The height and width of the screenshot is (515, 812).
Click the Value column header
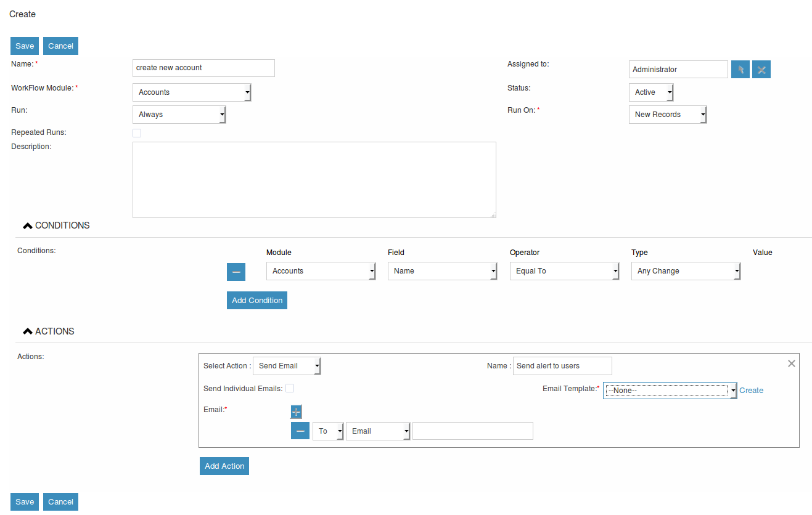click(763, 253)
